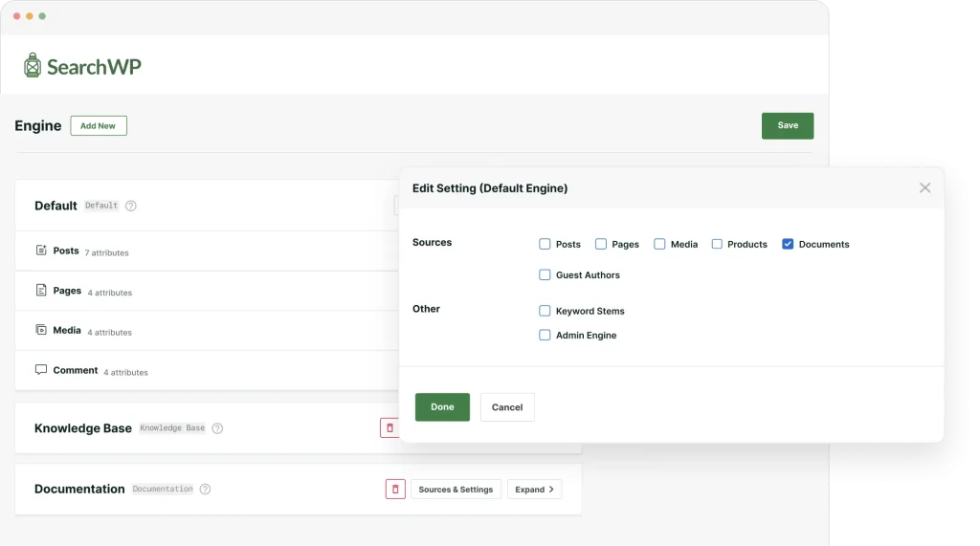980x546 pixels.
Task: Open Sources & Settings for Documentation
Action: (x=456, y=490)
